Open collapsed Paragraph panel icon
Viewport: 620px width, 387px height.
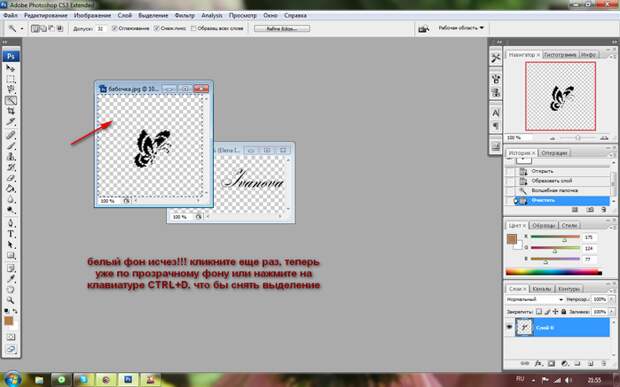(495, 126)
